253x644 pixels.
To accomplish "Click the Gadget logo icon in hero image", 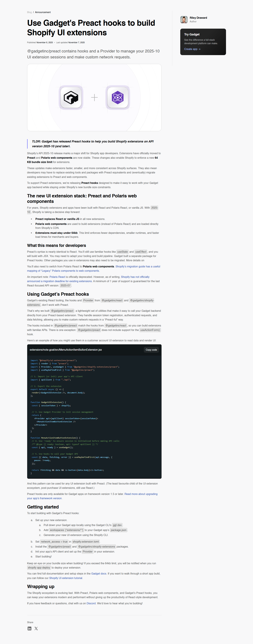I will pyautogui.click(x=71, y=97).
